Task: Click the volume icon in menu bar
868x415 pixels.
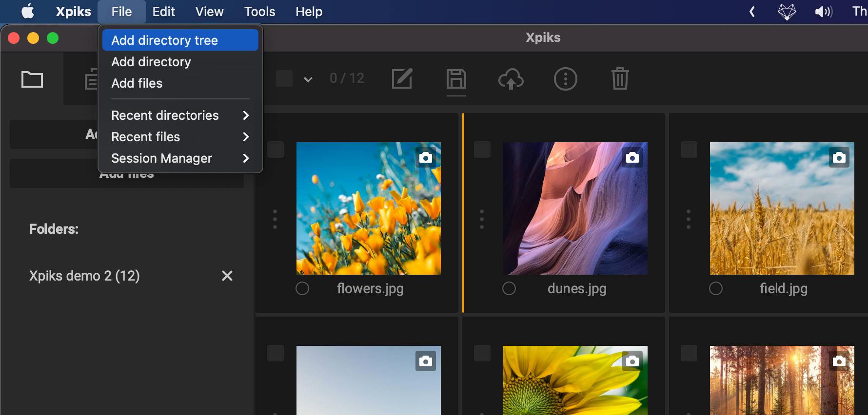Action: 824,12
